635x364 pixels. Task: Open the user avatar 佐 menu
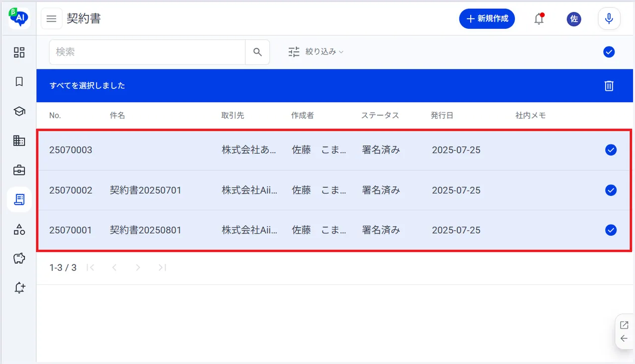coord(574,19)
